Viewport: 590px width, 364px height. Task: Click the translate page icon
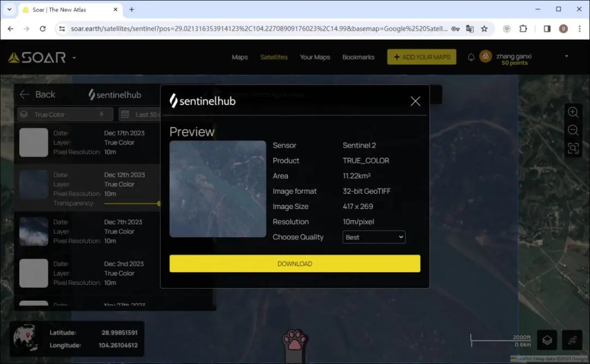pyautogui.click(x=470, y=28)
